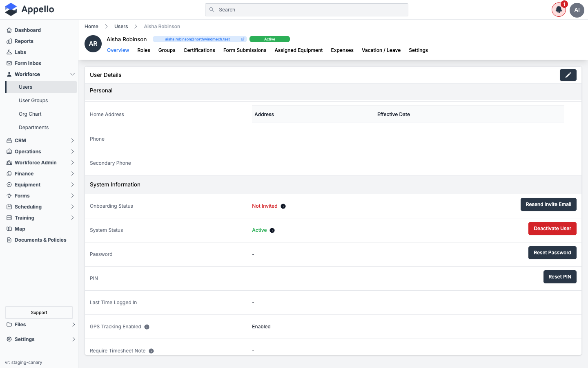588x368 pixels.
Task: Click the Reset PIN button
Action: [x=560, y=277]
